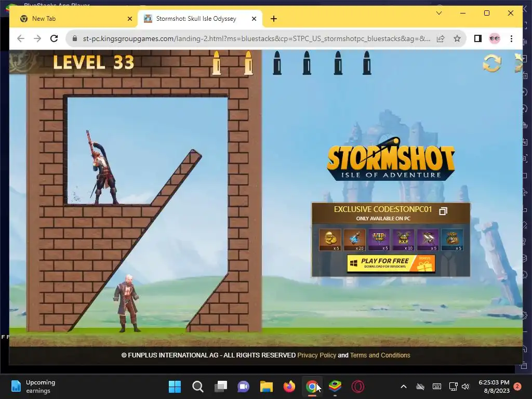
Task: Select the crossed swords x5 reward icon
Action: coord(428,240)
